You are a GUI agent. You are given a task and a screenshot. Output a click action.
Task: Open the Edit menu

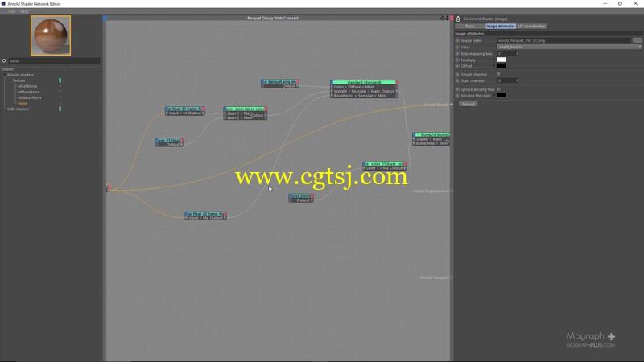click(12, 11)
